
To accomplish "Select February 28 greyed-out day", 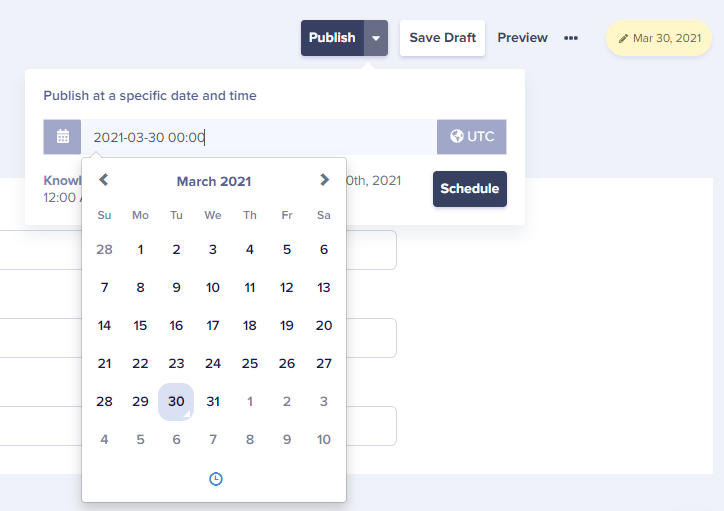I will coord(104,250).
